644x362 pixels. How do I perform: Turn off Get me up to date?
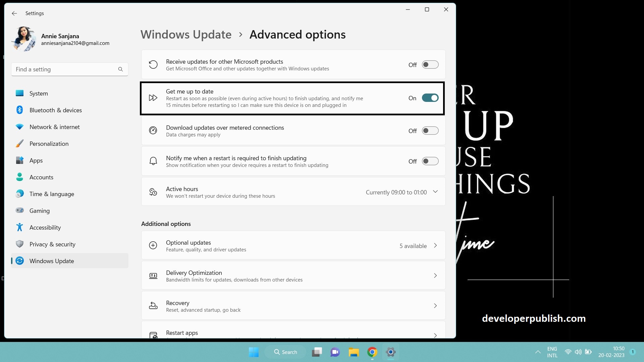[430, 98]
